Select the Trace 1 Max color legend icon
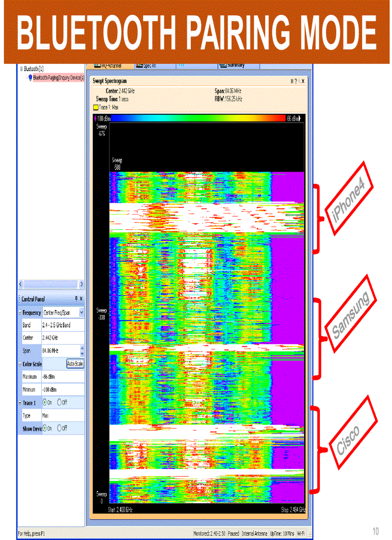Viewport: 392px width, 540px height. point(95,108)
